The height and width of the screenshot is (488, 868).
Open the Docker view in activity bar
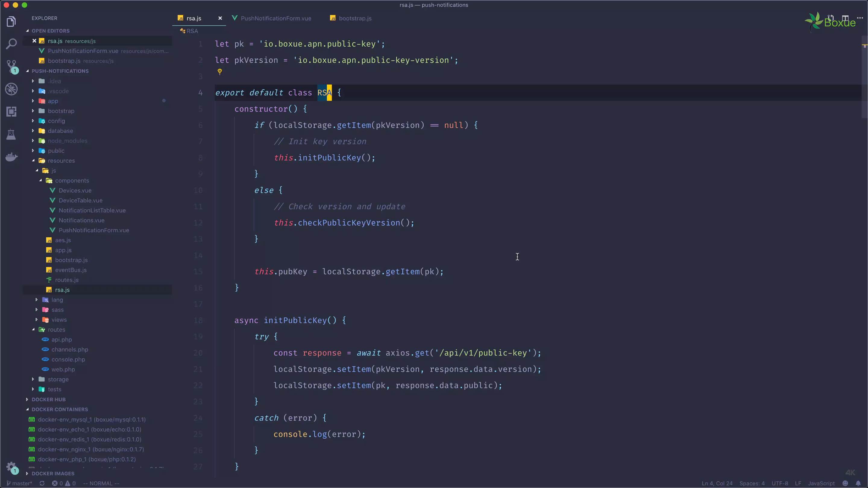(x=11, y=157)
